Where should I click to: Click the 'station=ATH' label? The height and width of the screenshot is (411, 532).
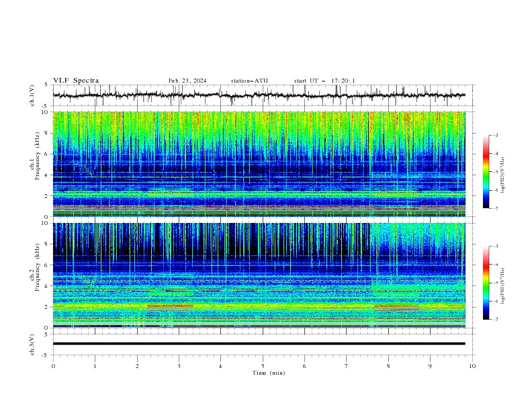point(249,81)
